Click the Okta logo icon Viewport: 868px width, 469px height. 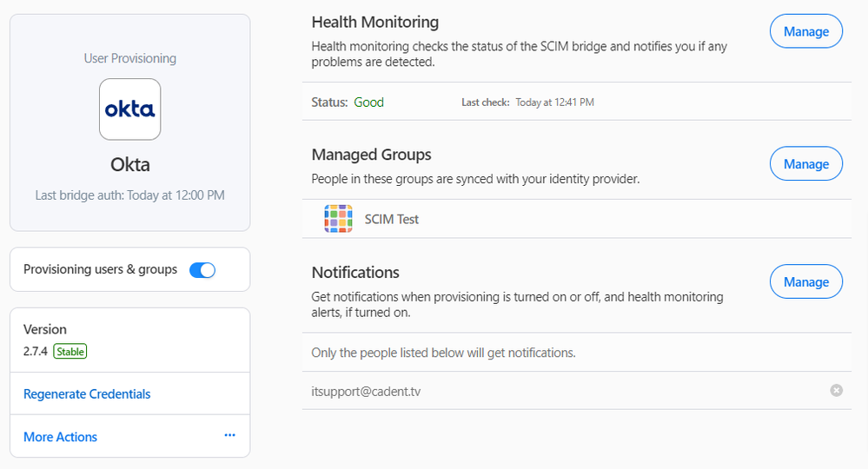(x=129, y=109)
